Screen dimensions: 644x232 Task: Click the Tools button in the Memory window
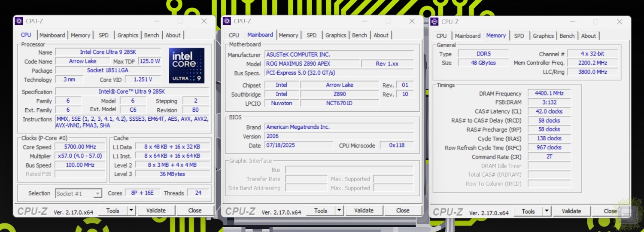tap(528, 211)
